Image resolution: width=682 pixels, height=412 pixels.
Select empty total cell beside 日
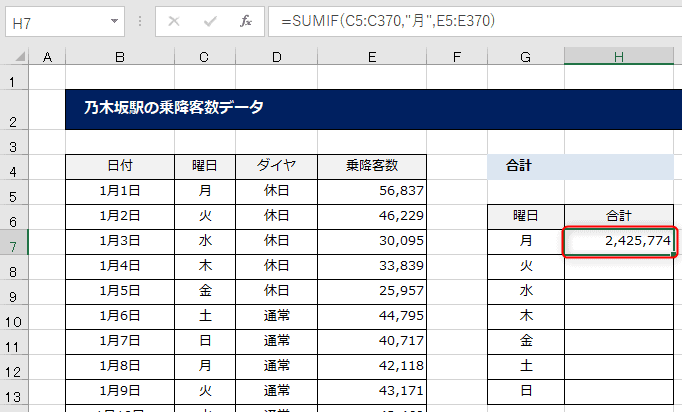point(619,392)
